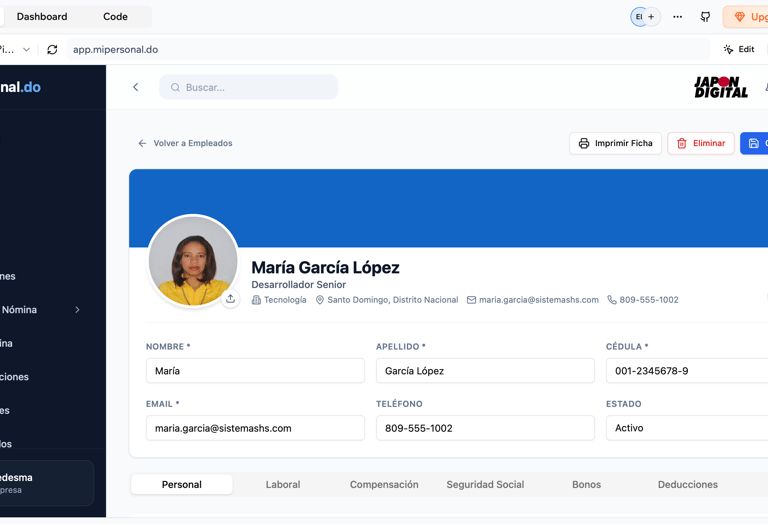The width and height of the screenshot is (768, 525).
Task: Click the Upgrade diamond button
Action: [x=746, y=17]
